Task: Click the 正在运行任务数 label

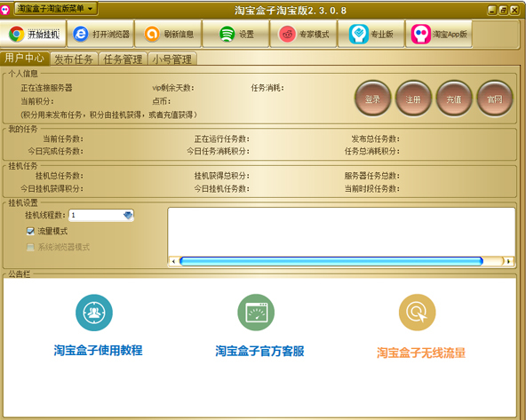Action: pyautogui.click(x=222, y=139)
